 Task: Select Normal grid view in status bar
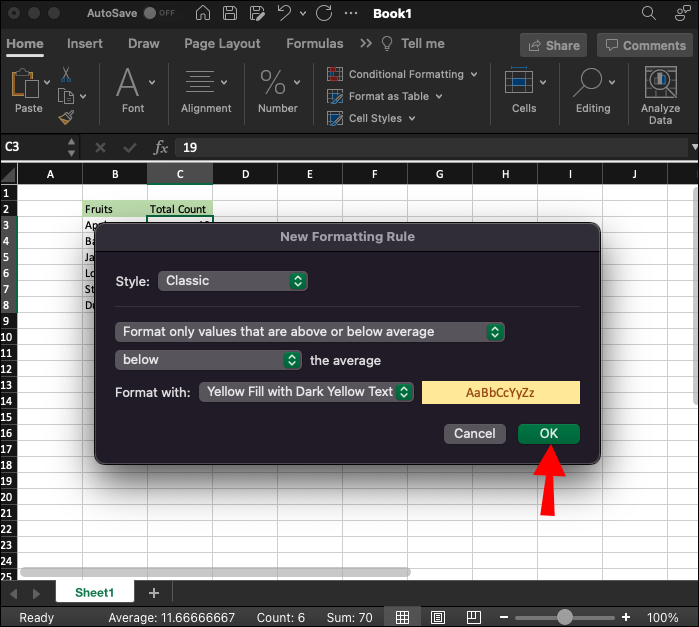point(401,617)
